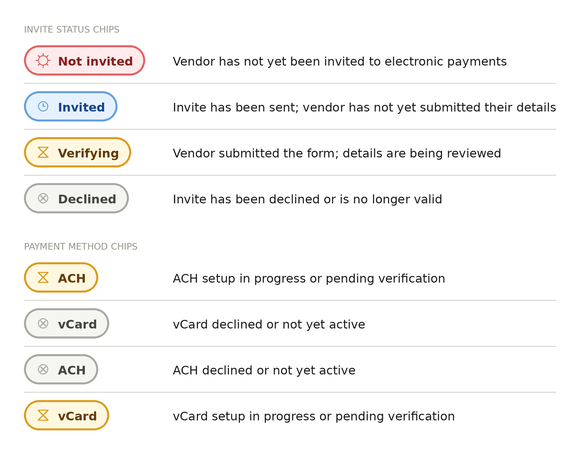Select the blue Invited status chip
This screenshot has height=454, width=580.
pos(71,107)
